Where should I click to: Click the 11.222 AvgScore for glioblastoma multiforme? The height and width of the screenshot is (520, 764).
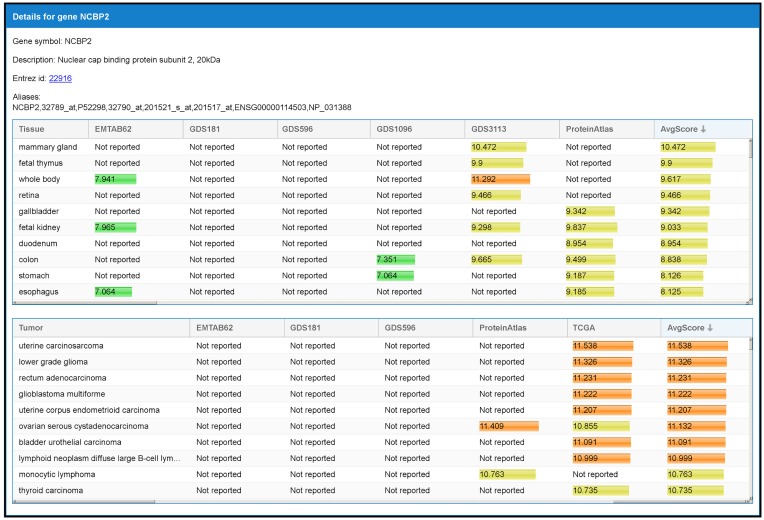point(696,394)
